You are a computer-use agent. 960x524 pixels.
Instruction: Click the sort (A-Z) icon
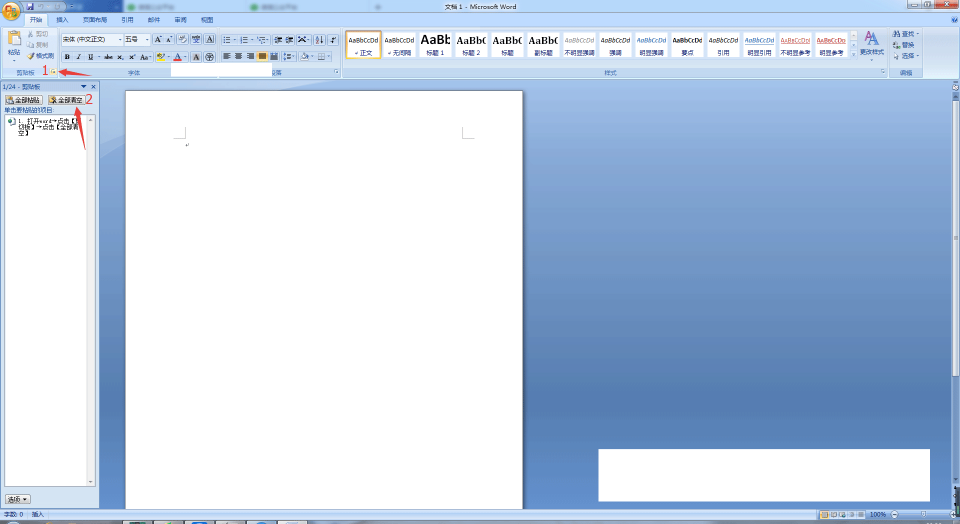click(x=319, y=40)
